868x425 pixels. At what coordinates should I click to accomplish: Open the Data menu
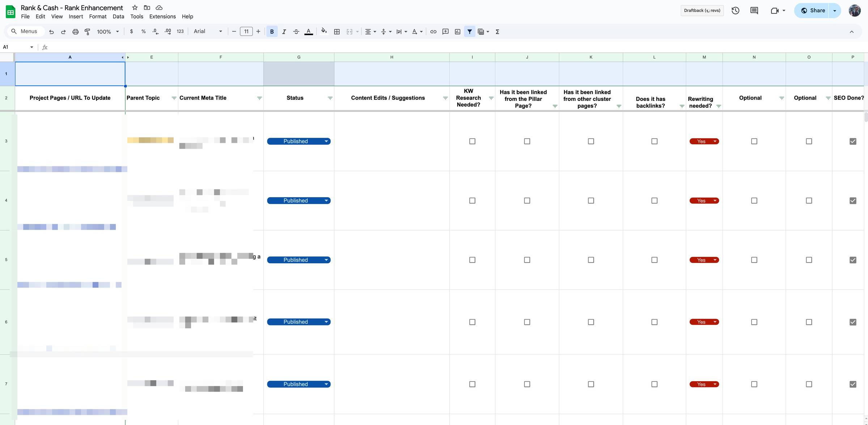[118, 16]
